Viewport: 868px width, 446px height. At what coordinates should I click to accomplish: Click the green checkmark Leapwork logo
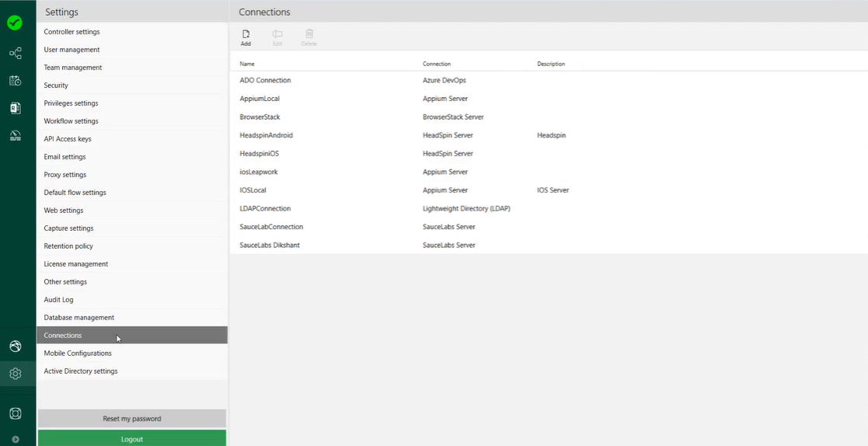tap(15, 23)
